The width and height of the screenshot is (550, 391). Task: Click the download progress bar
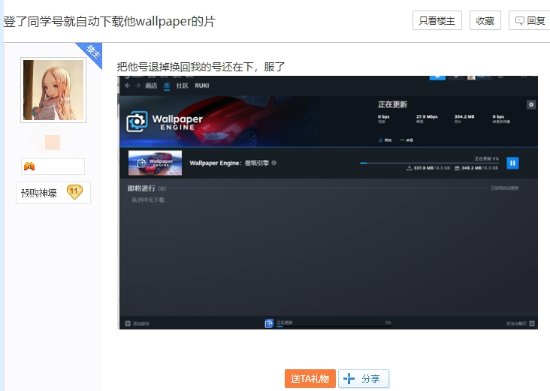[x=429, y=163]
